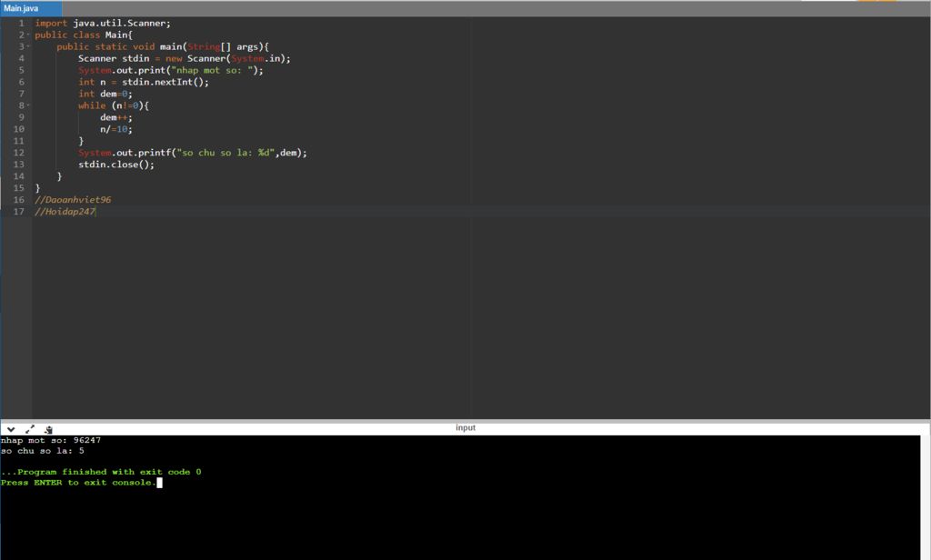Viewport: 931px width, 560px height.
Task: Collapse the main method fold arrow at line 3
Action: coord(28,47)
